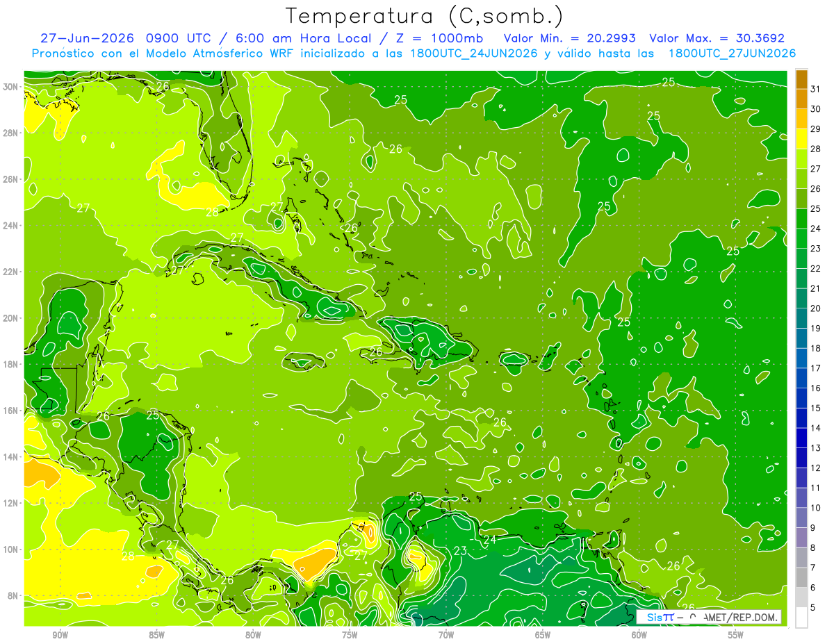Click the 90W longitude label
The width and height of the screenshot is (834, 644).
[60, 636]
